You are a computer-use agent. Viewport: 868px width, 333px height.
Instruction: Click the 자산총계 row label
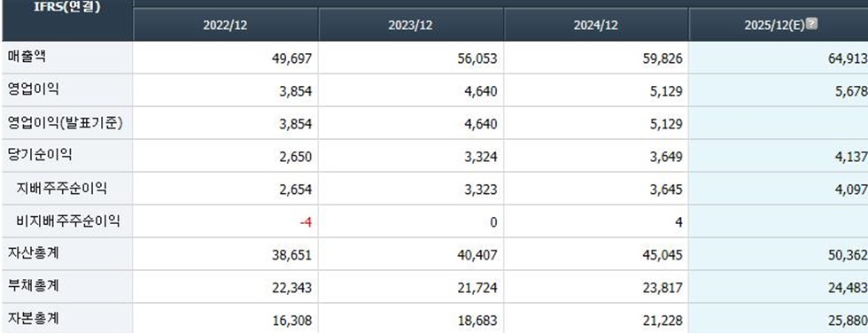click(x=34, y=252)
